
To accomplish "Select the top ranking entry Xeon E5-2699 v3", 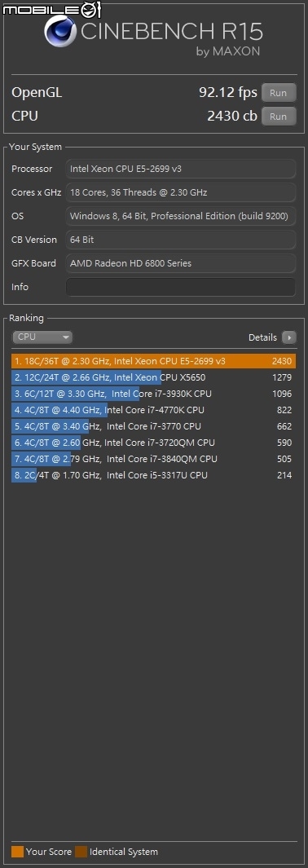I will pyautogui.click(x=153, y=361).
